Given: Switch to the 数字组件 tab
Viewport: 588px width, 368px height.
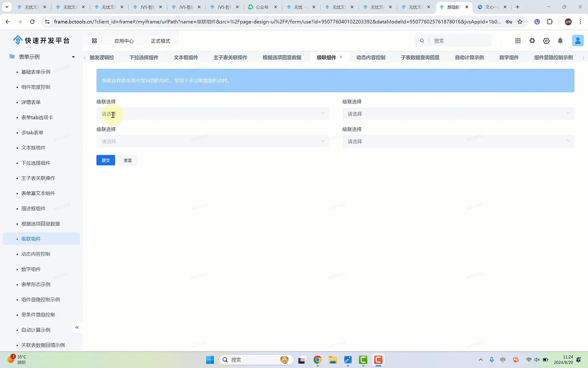Looking at the screenshot, I should click(x=509, y=57).
